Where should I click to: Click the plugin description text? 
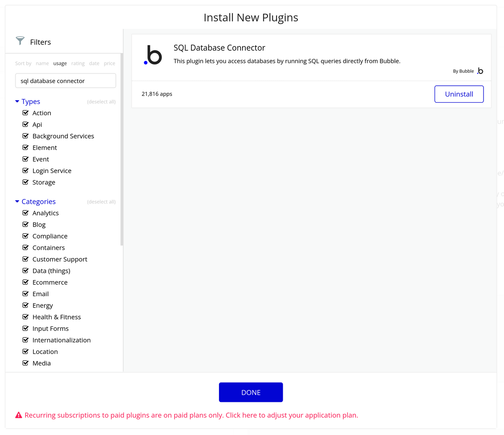(x=287, y=61)
